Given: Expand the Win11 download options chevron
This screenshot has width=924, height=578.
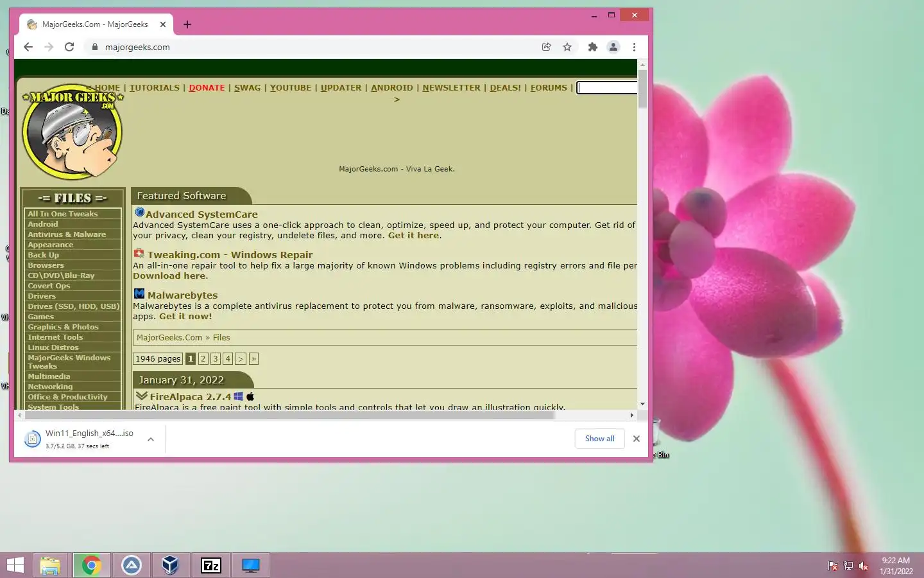Looking at the screenshot, I should (x=151, y=439).
